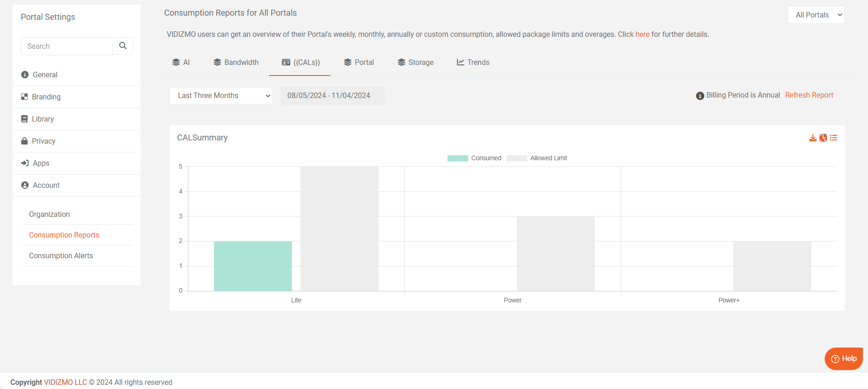Image resolution: width=868 pixels, height=389 pixels.
Task: Click the portal settings Search field
Action: (x=67, y=46)
